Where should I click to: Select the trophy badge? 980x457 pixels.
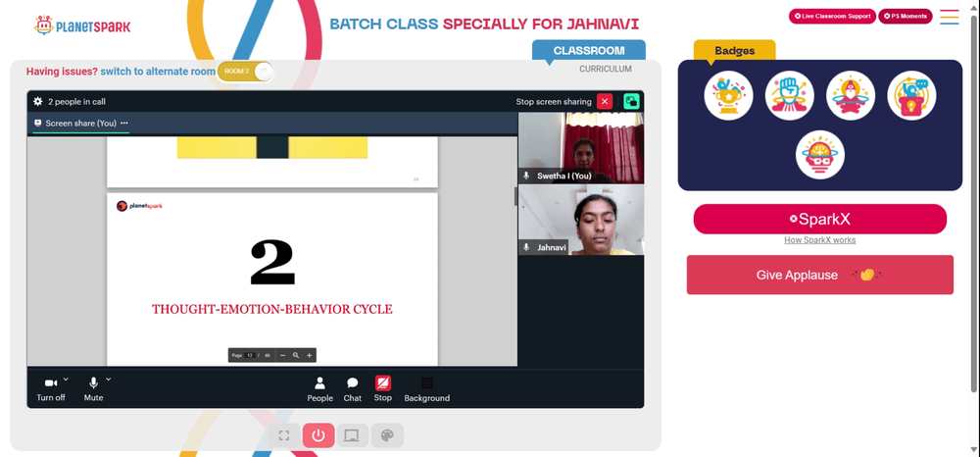729,95
